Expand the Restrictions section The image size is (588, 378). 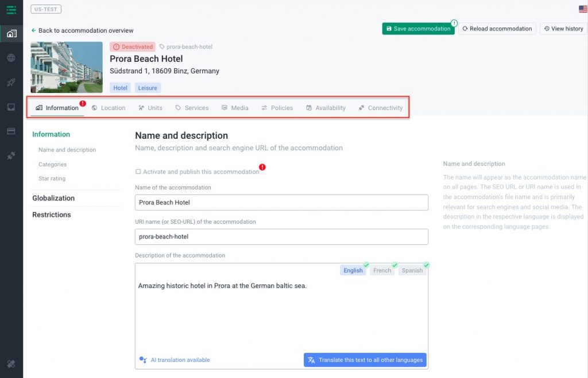click(51, 215)
